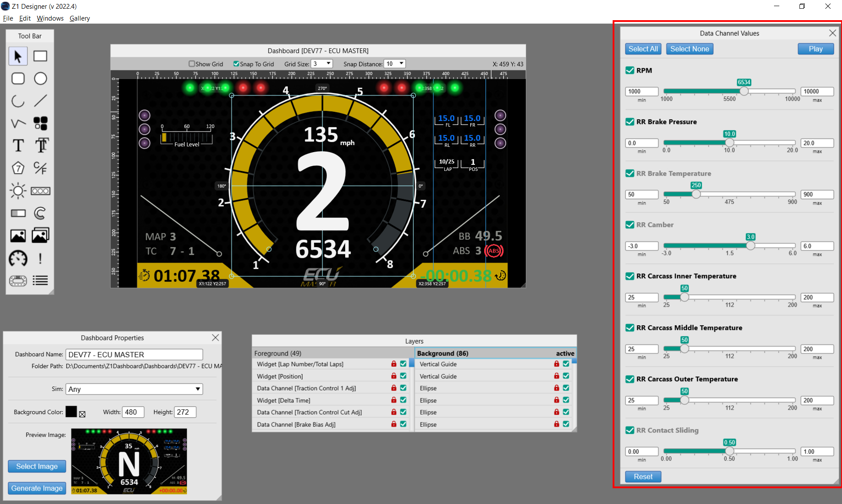Click the RPM slider handle
The width and height of the screenshot is (842, 504).
click(744, 91)
